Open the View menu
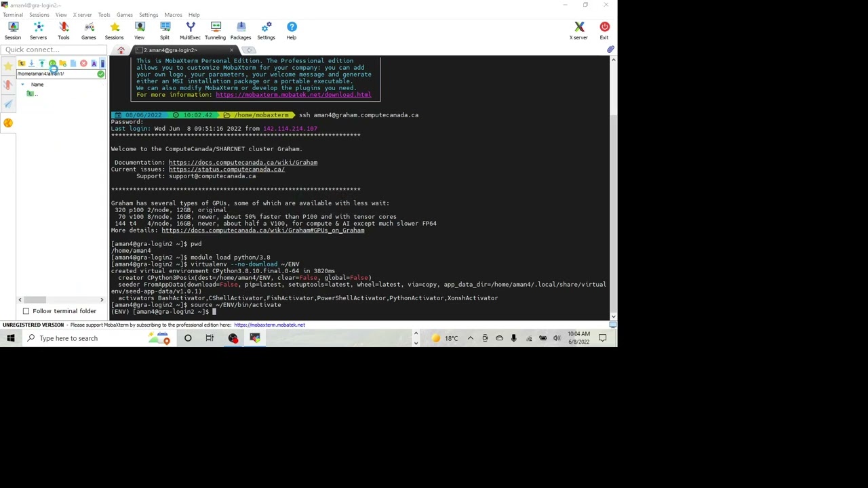868x488 pixels. pyautogui.click(x=61, y=15)
